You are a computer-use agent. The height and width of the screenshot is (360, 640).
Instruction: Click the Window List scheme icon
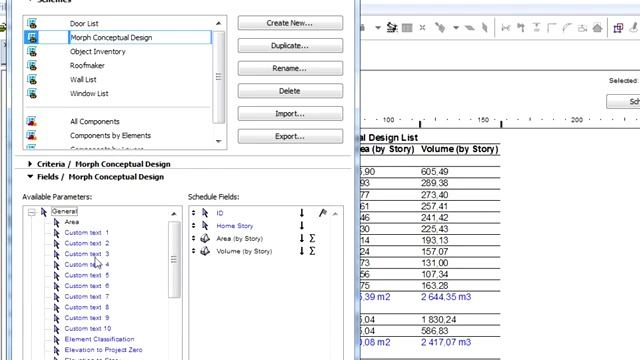[x=32, y=93]
